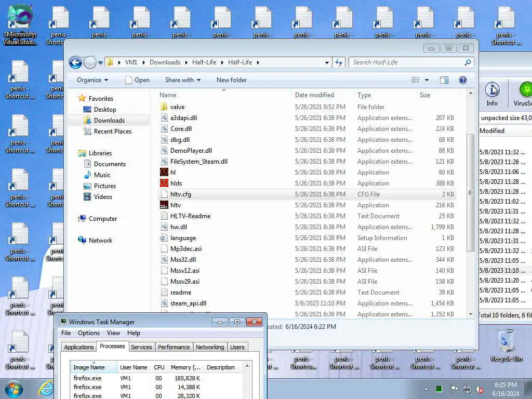Viewport: 532px width, 399px height.
Task: Select the hl application icon
Action: click(x=164, y=172)
